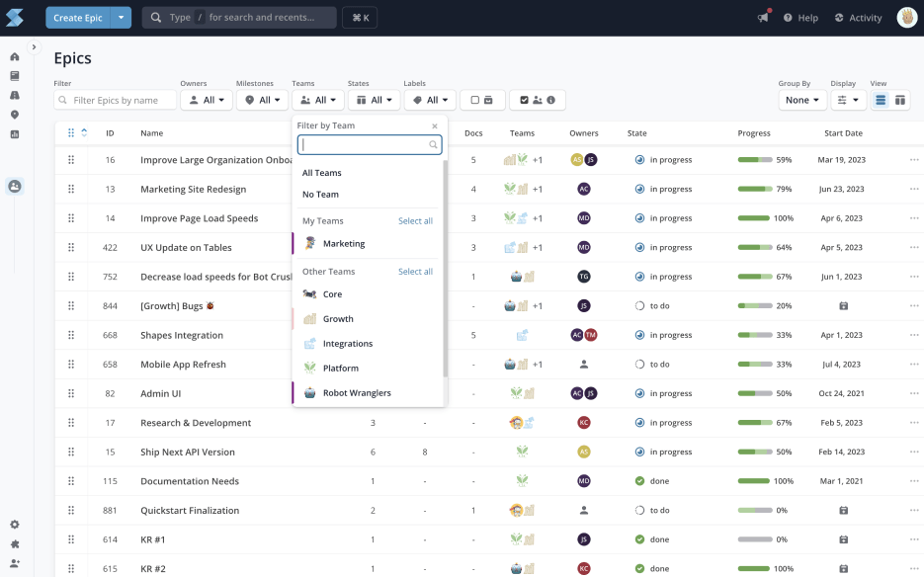Screen dimensions: 924x577
Task: Open the Stories icon in the left sidebar
Action: (15, 76)
